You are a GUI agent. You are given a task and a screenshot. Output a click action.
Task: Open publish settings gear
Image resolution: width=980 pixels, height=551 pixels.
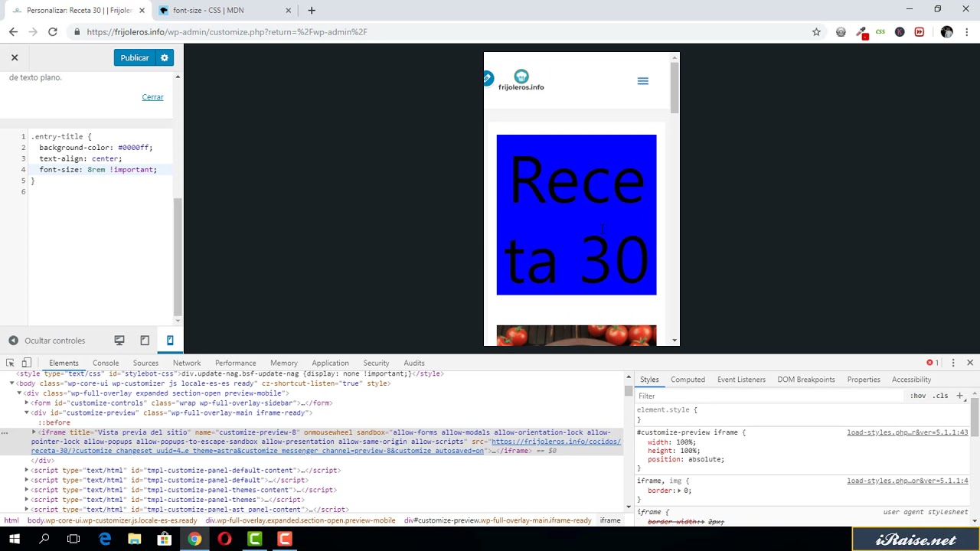pos(164,57)
